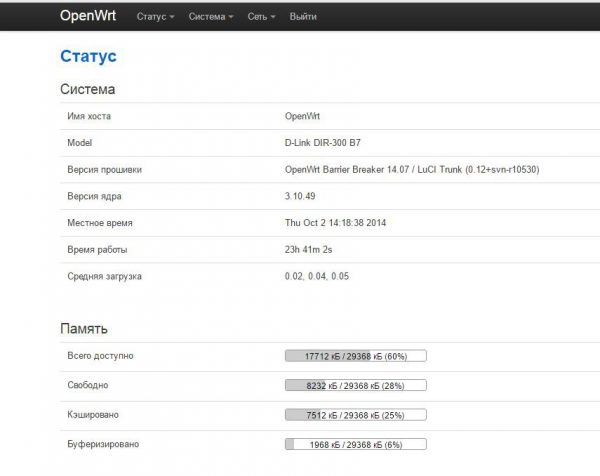This screenshot has width=600, height=476.
Task: Click the Система section heading
Action: [x=88, y=89]
